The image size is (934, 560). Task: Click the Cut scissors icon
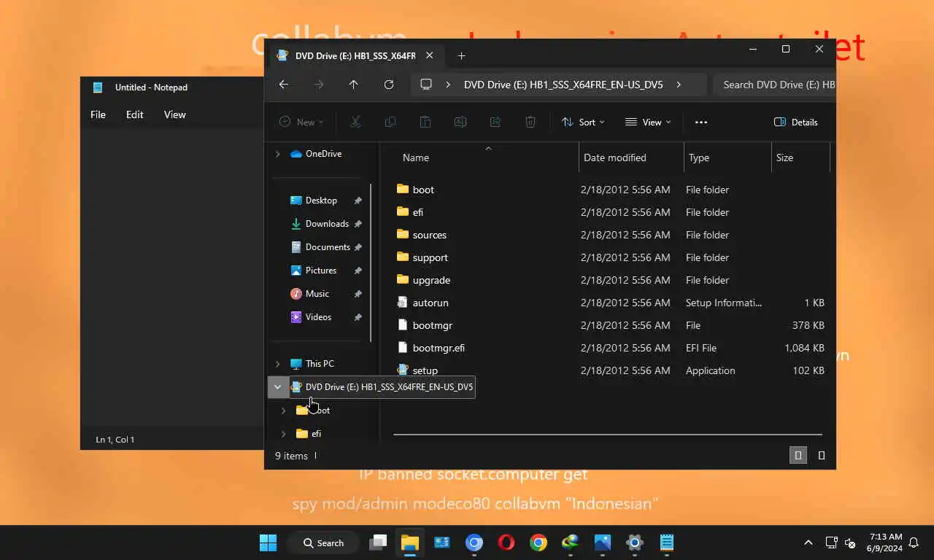point(355,122)
